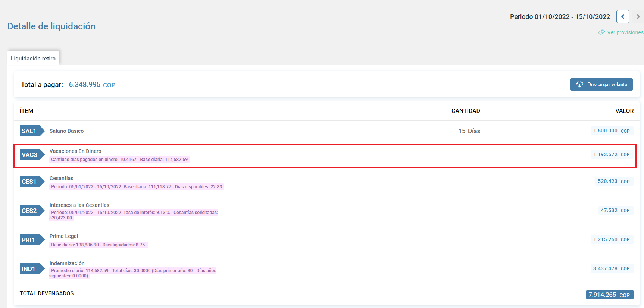Click the 1.500.000 COP salary value
The width and height of the screenshot is (644, 308).
tap(612, 131)
